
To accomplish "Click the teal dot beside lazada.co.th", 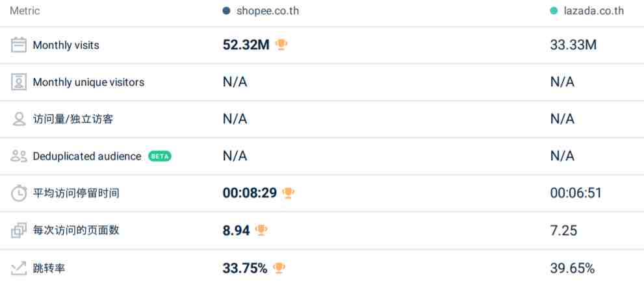I will pos(554,11).
